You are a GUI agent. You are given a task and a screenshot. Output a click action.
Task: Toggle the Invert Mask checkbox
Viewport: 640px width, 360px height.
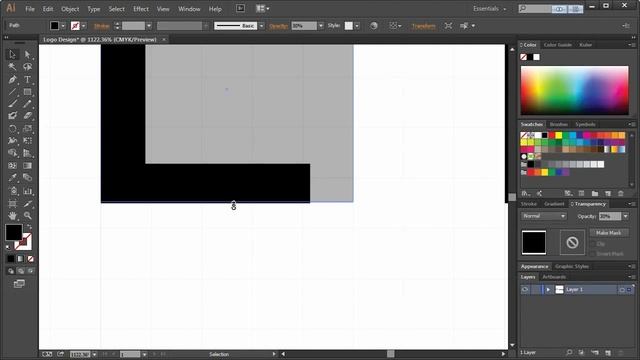coord(593,254)
